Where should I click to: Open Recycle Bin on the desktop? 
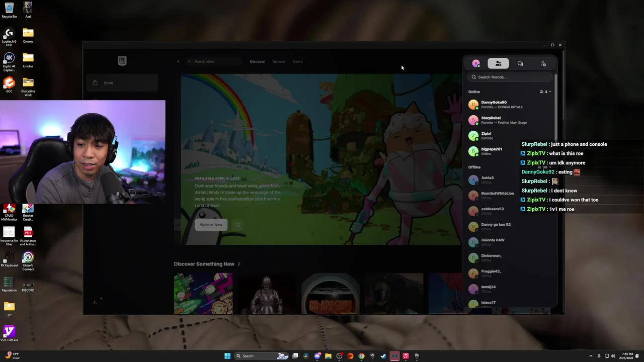(x=9, y=11)
